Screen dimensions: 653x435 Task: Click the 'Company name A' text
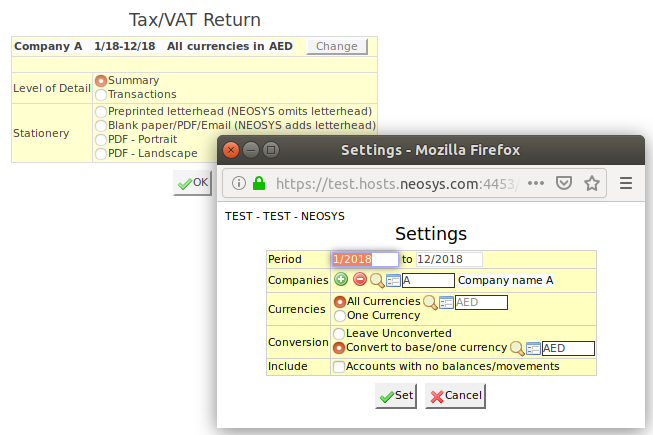(506, 281)
